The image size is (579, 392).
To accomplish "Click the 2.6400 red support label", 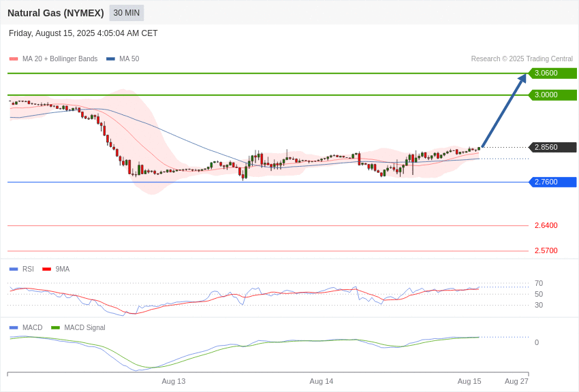I will coord(546,225).
